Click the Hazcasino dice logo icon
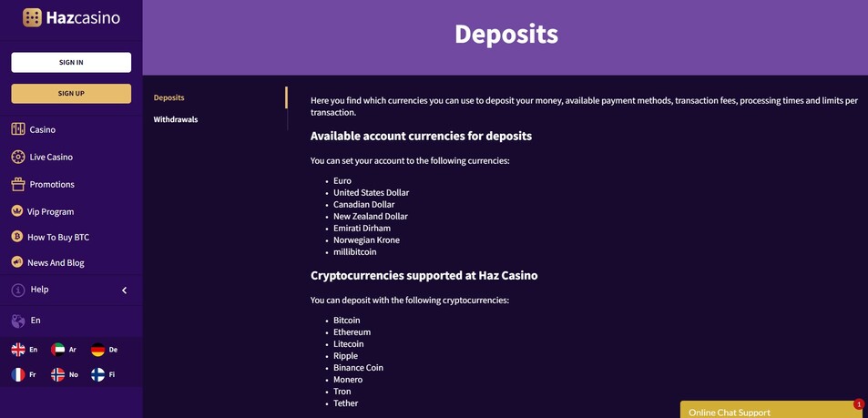 pyautogui.click(x=32, y=17)
